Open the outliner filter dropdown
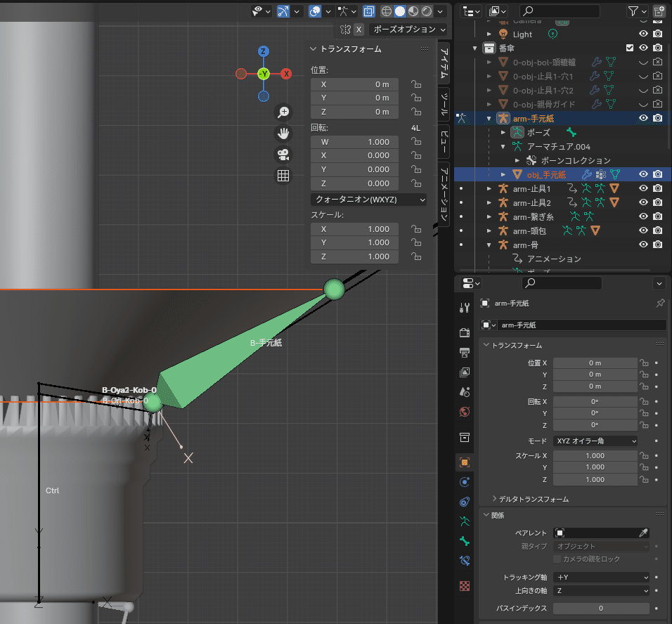This screenshot has height=624, width=672. 637,11
